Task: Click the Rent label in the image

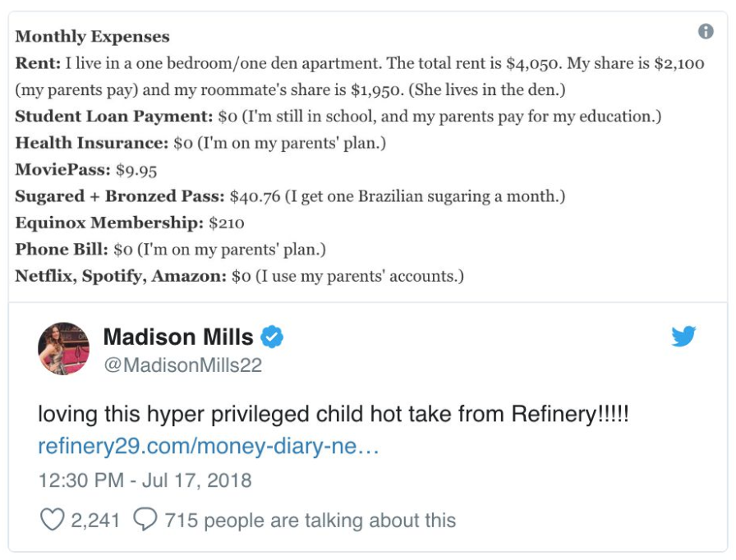Action: click(x=38, y=63)
